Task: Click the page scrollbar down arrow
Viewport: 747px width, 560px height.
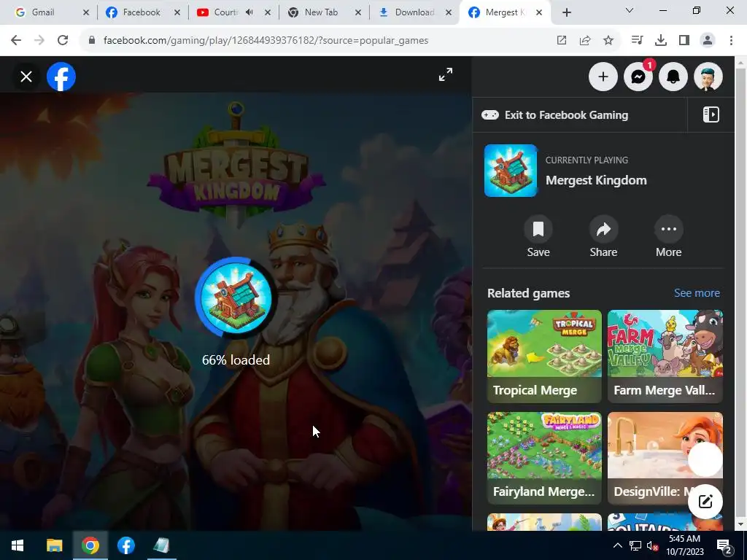Action: click(x=741, y=525)
